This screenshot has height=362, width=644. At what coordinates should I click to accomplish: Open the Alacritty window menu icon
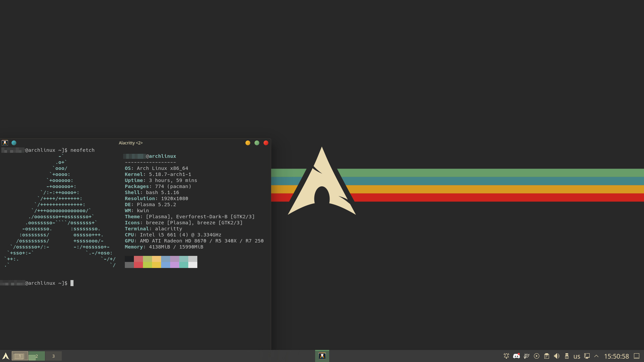[5, 143]
